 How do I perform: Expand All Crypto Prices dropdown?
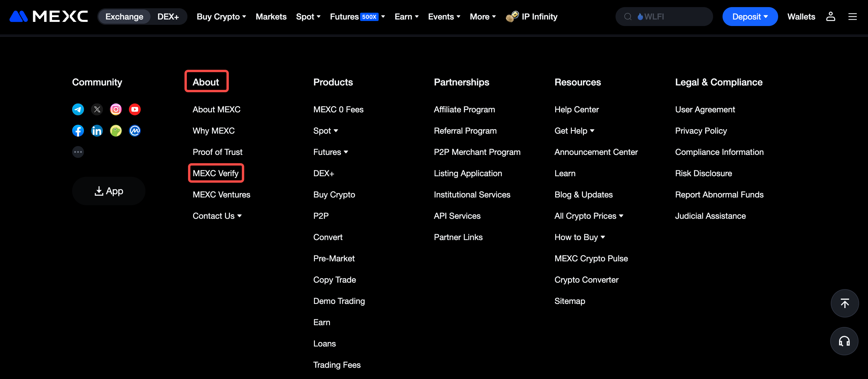(x=589, y=216)
